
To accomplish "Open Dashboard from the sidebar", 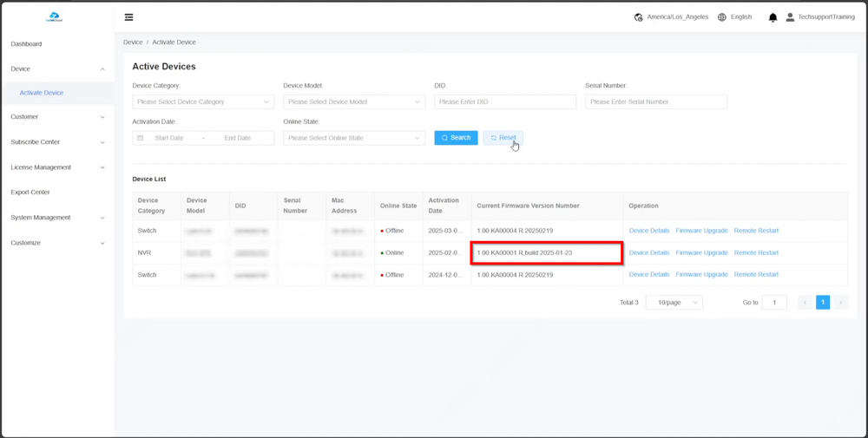I will pyautogui.click(x=26, y=44).
